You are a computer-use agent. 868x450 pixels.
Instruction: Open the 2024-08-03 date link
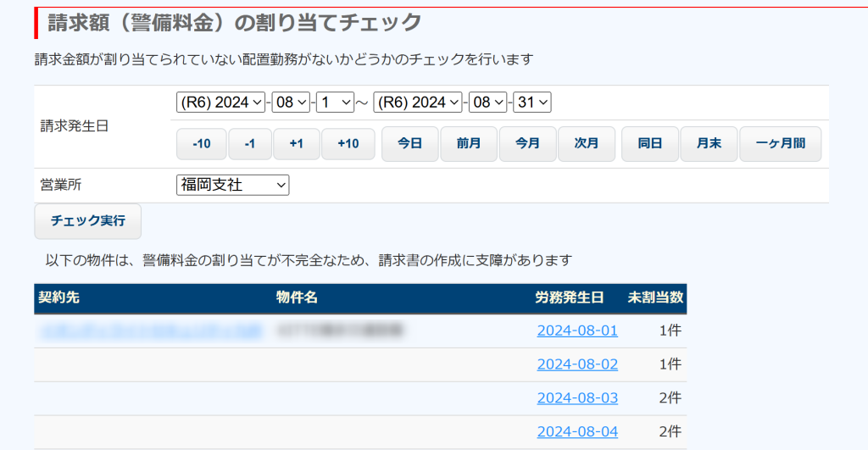point(577,398)
